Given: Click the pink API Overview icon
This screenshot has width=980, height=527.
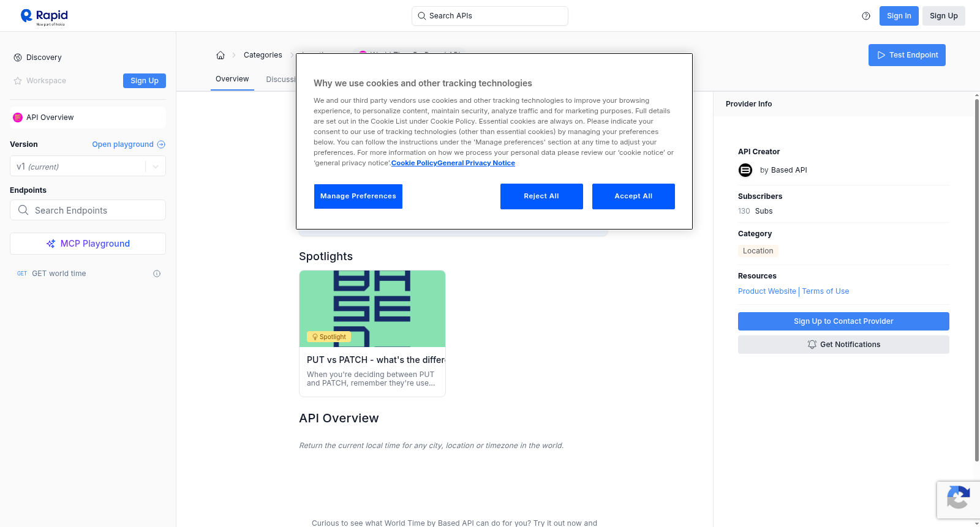Looking at the screenshot, I should (18, 118).
